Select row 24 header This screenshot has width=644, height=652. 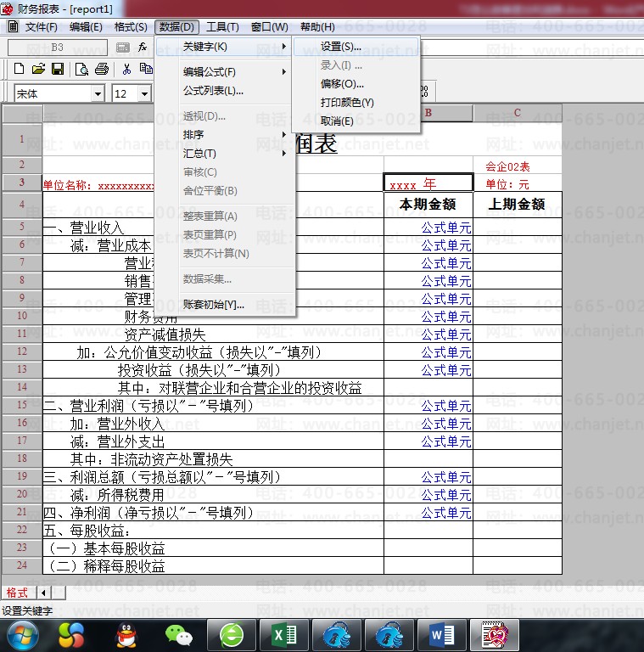[x=22, y=565]
